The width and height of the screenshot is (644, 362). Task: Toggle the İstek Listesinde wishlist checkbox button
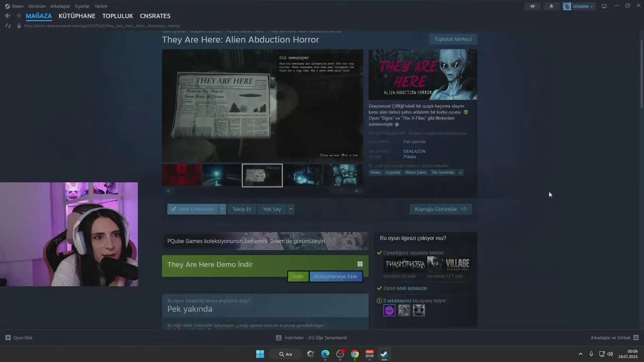coord(193,209)
